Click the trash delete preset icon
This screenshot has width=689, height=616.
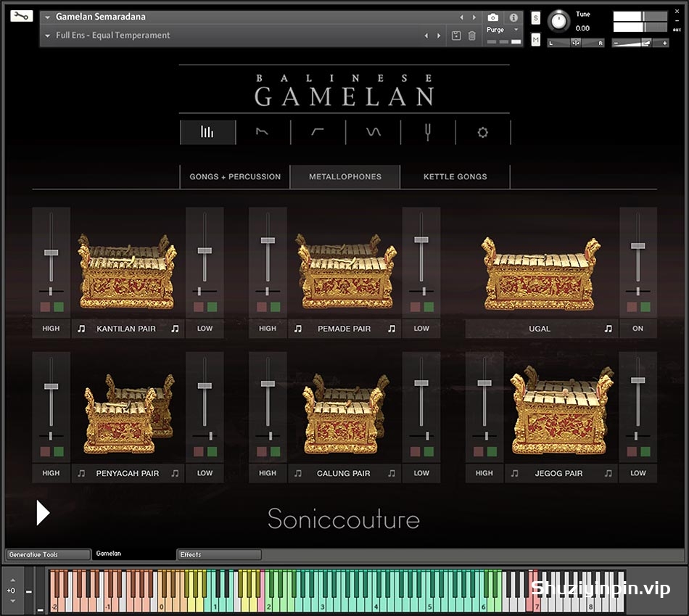coord(472,36)
